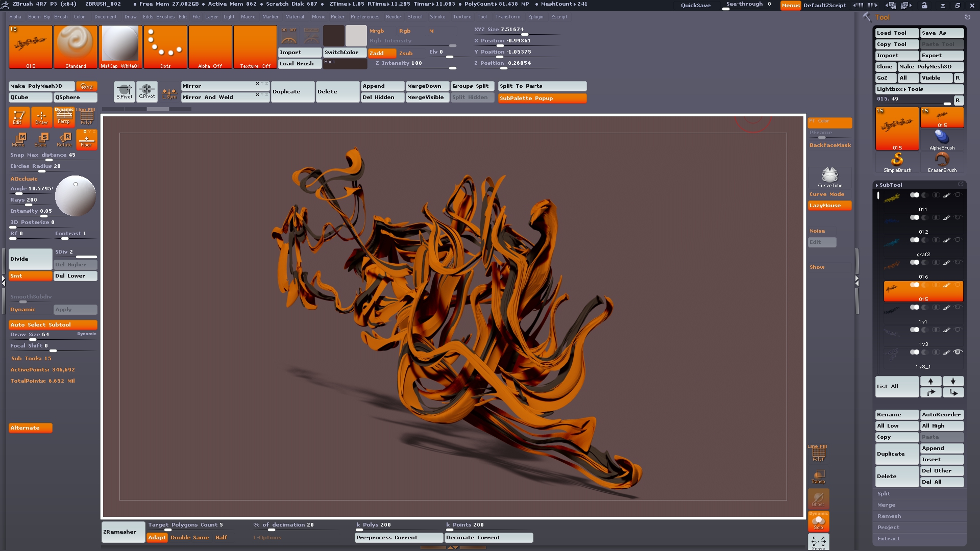This screenshot has height=551, width=980.
Task: Expand the Split section in SubTool
Action: 884,493
